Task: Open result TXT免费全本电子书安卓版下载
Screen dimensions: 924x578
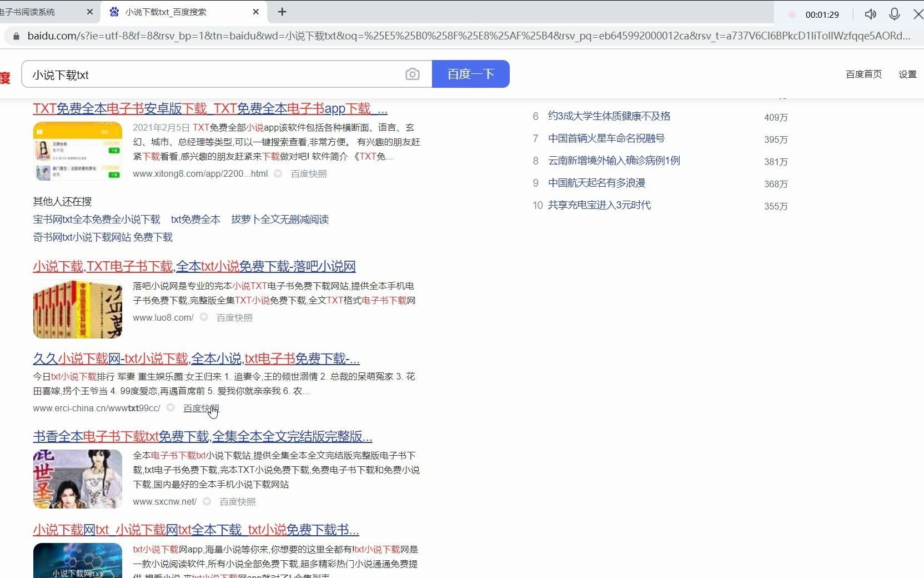Action: point(210,108)
